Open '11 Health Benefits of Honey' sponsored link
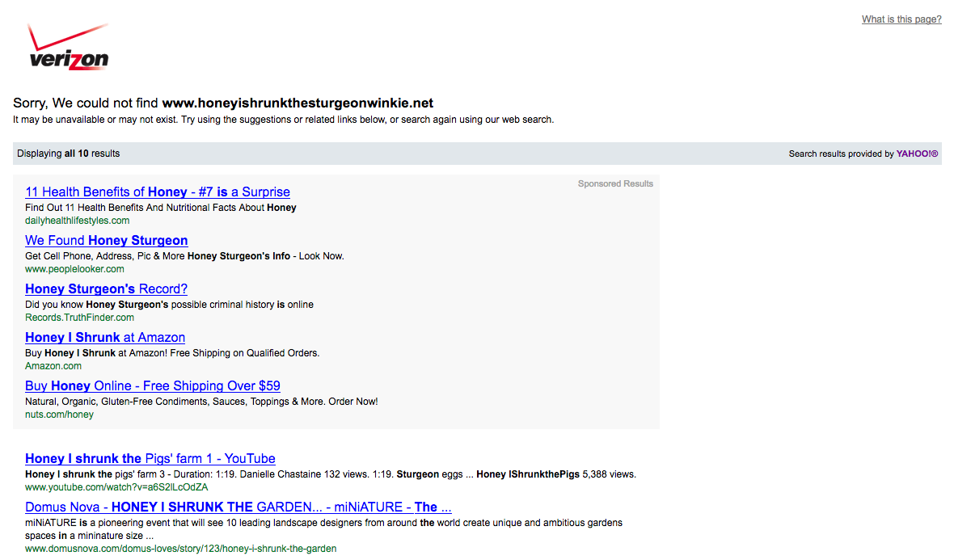Viewport: 954px width, 560px height. pyautogui.click(x=158, y=192)
